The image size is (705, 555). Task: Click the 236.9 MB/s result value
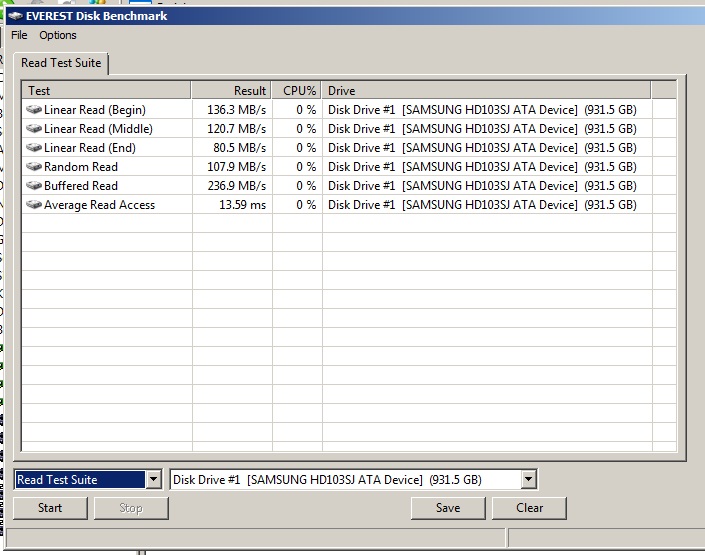coord(236,186)
